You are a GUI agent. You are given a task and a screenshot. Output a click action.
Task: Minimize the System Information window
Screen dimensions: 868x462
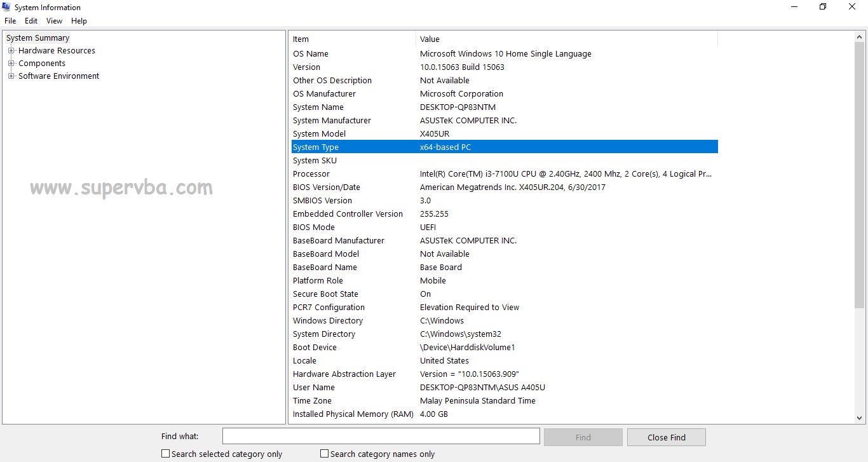coord(794,7)
